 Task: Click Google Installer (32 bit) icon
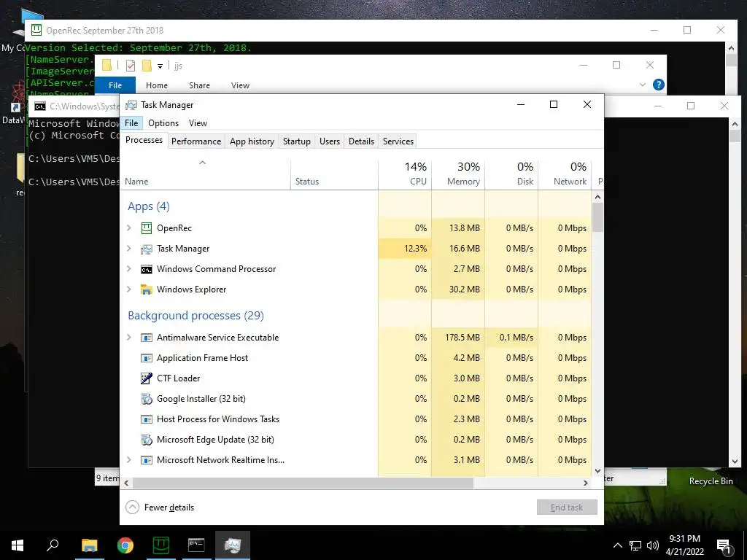(147, 399)
